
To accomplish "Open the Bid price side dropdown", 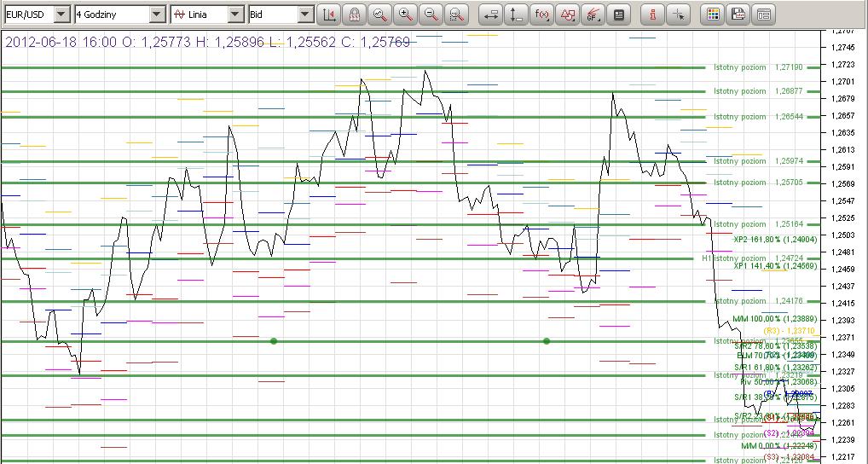I will (x=281, y=15).
